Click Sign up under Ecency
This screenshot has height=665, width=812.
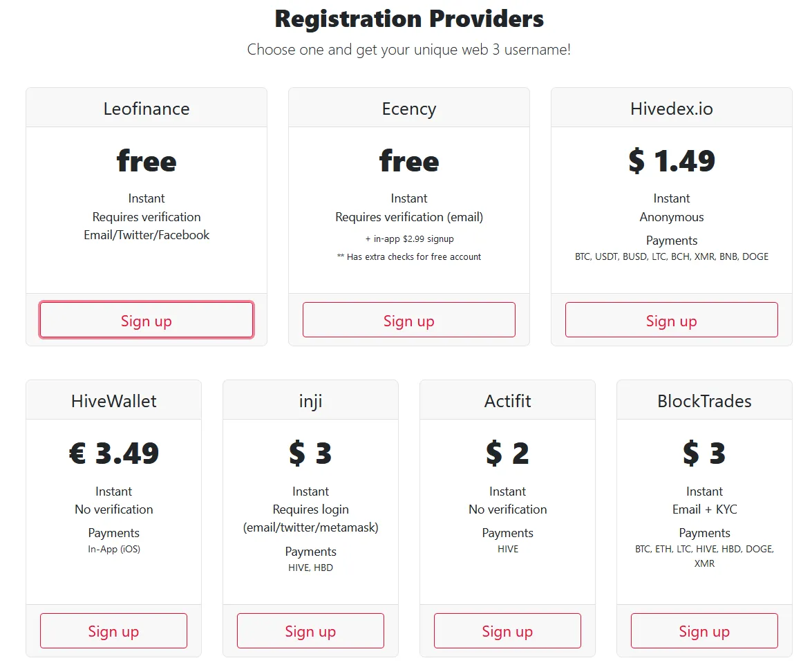[x=408, y=320]
